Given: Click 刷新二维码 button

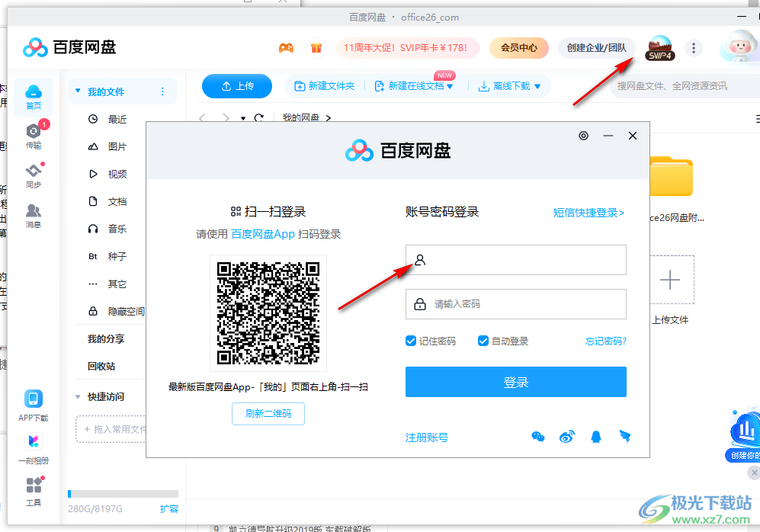Looking at the screenshot, I should coord(268,413).
